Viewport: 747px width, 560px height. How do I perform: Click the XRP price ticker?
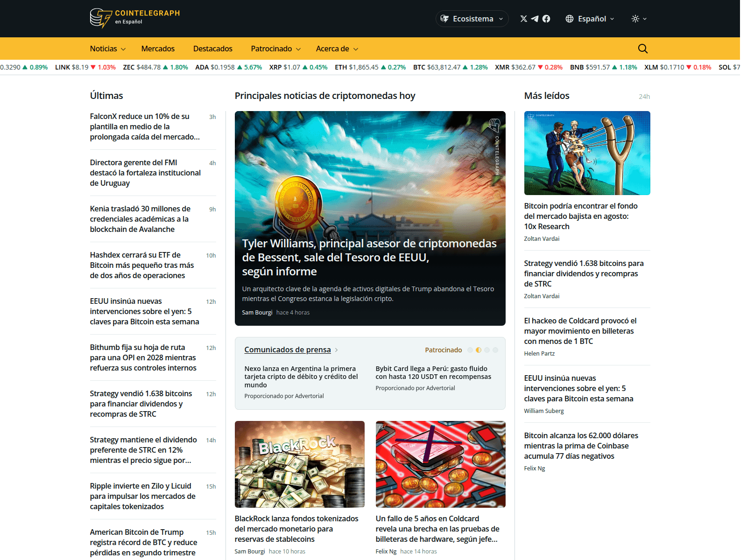pyautogui.click(x=298, y=67)
